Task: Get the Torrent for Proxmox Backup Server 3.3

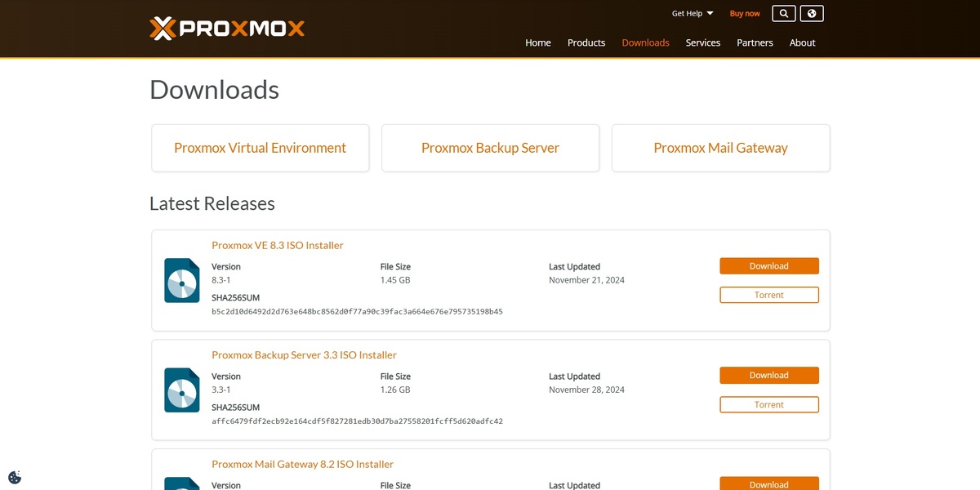Action: pos(768,404)
